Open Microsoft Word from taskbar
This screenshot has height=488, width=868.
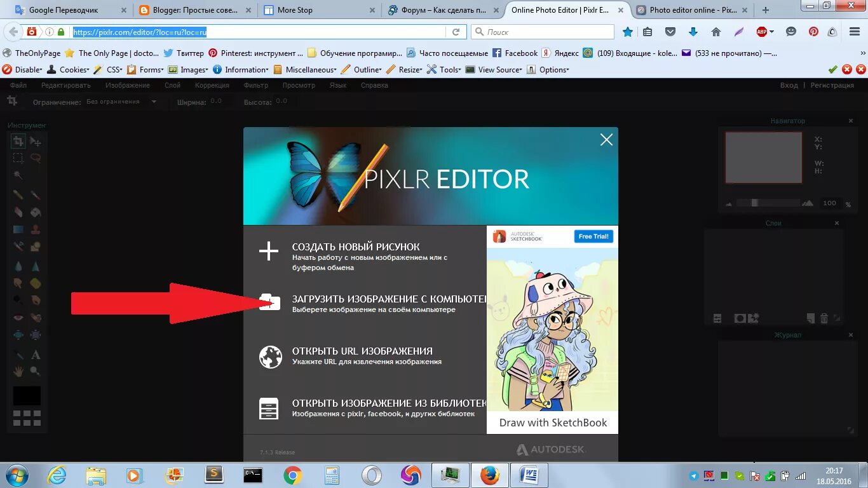point(529,475)
